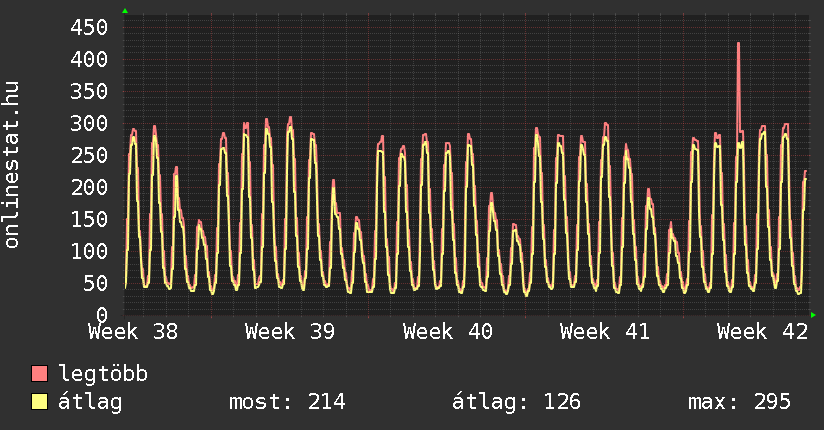This screenshot has width=824, height=430.
Task: Click the Week 38 axis label
Action: (x=133, y=331)
